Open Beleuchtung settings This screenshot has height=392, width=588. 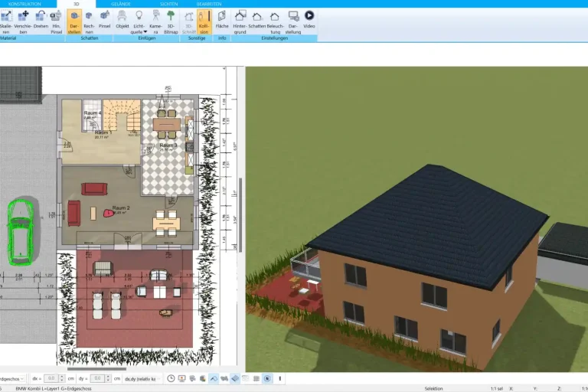tap(276, 21)
